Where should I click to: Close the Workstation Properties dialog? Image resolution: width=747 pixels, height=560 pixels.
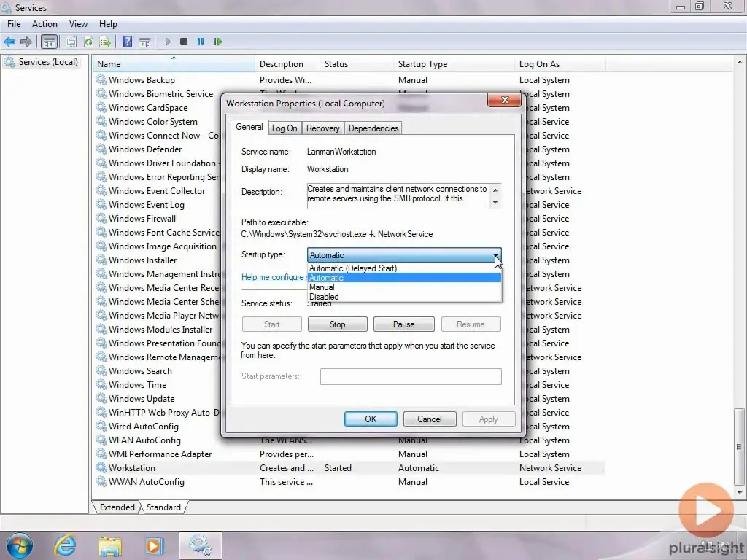504,99
